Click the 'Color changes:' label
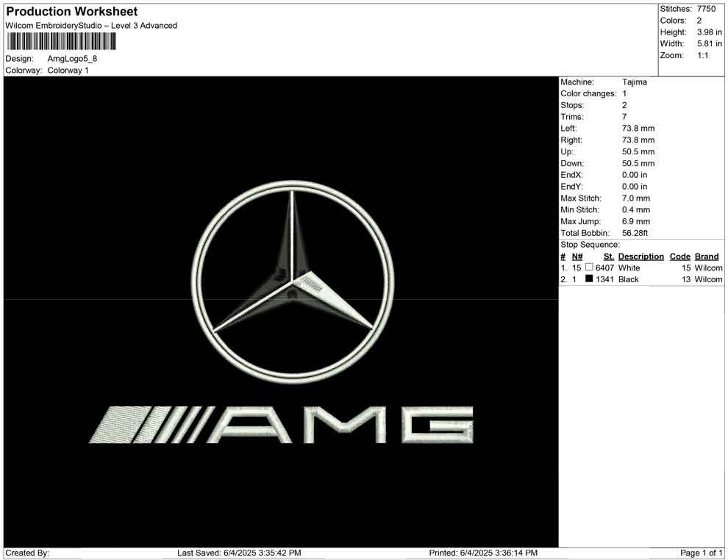The width and height of the screenshot is (728, 560). tap(588, 94)
